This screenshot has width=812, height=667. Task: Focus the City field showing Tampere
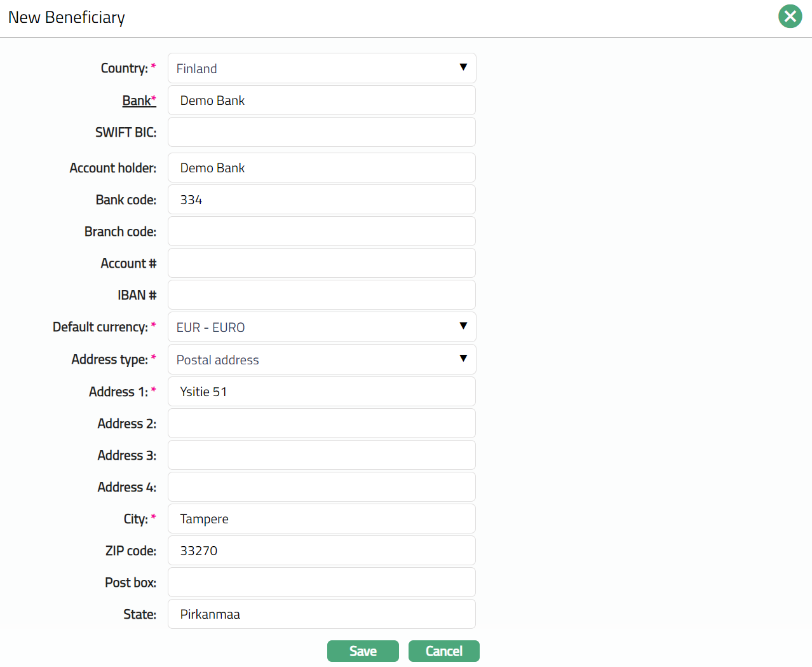point(321,519)
